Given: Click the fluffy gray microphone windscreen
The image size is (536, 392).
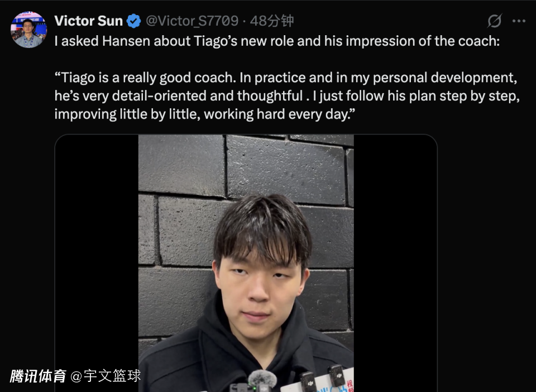Looking at the screenshot, I should [262, 379].
